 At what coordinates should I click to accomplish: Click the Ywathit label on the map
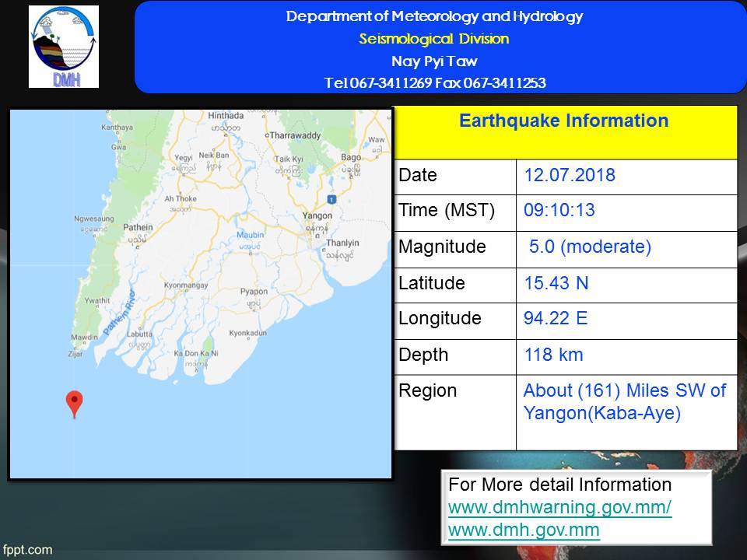click(97, 300)
